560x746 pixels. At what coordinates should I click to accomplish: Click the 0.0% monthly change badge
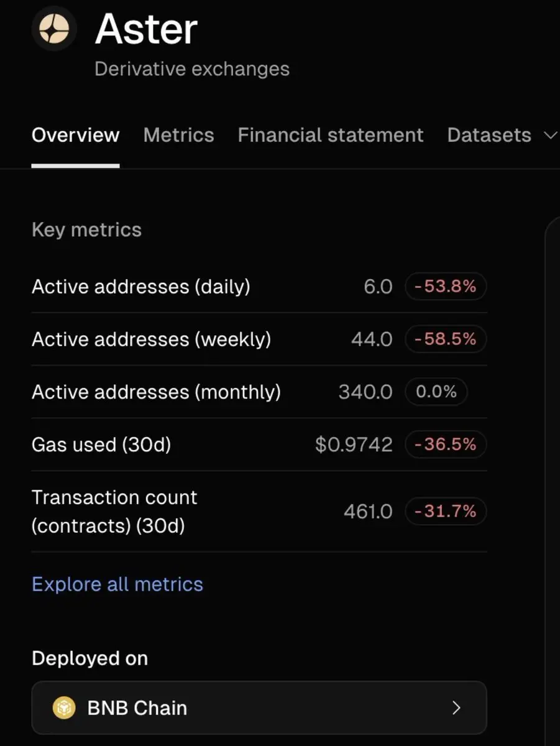(436, 392)
